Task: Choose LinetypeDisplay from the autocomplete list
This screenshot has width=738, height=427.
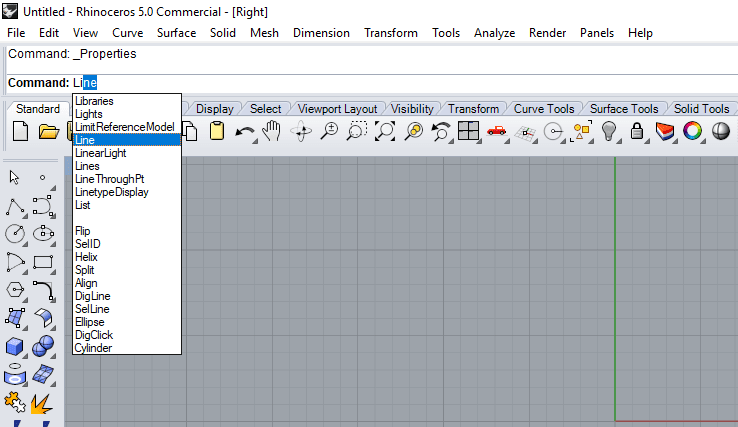Action: [x=127, y=193]
